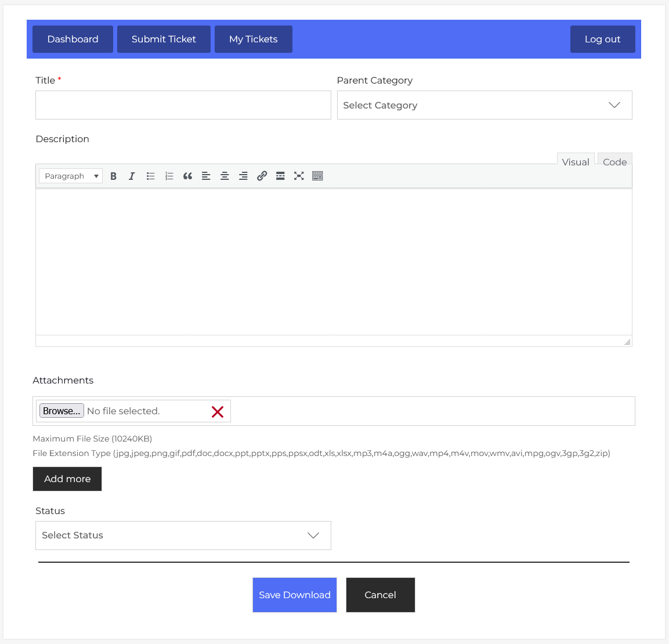The width and height of the screenshot is (669, 644).
Task: Insert a bulleted list
Action: tap(151, 176)
